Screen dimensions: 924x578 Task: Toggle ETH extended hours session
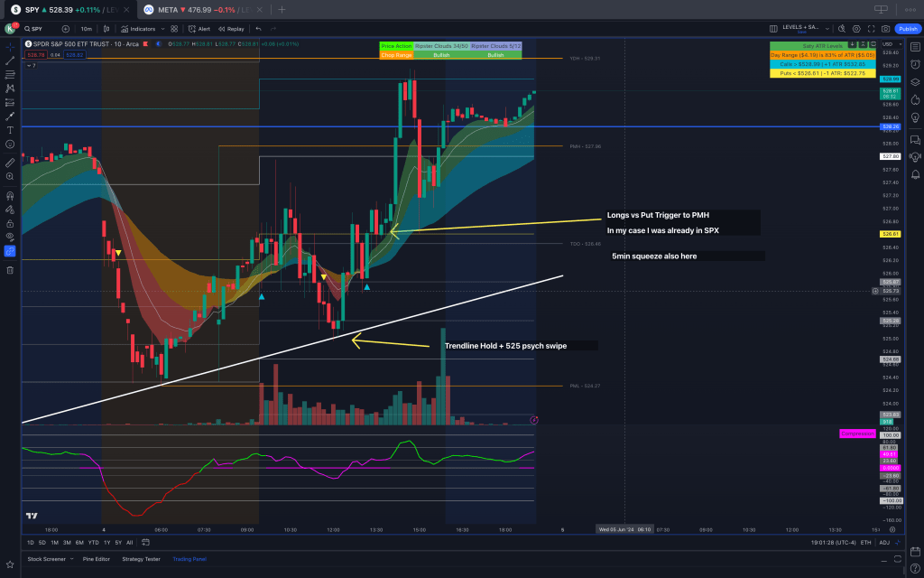pyautogui.click(x=866, y=543)
